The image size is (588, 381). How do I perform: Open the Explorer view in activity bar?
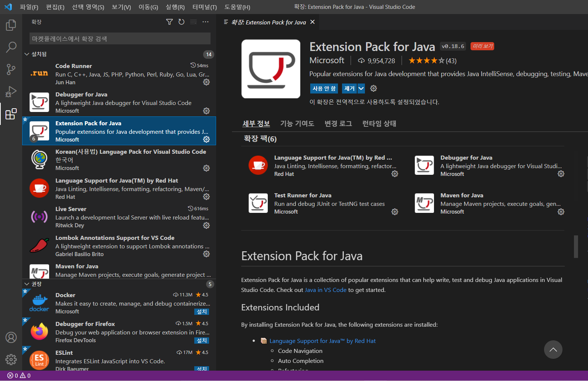[x=11, y=25]
